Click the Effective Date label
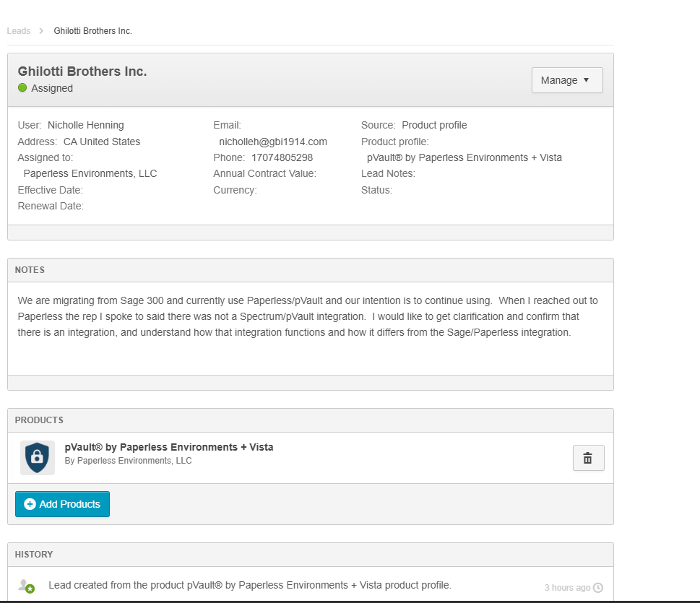 [x=50, y=190]
